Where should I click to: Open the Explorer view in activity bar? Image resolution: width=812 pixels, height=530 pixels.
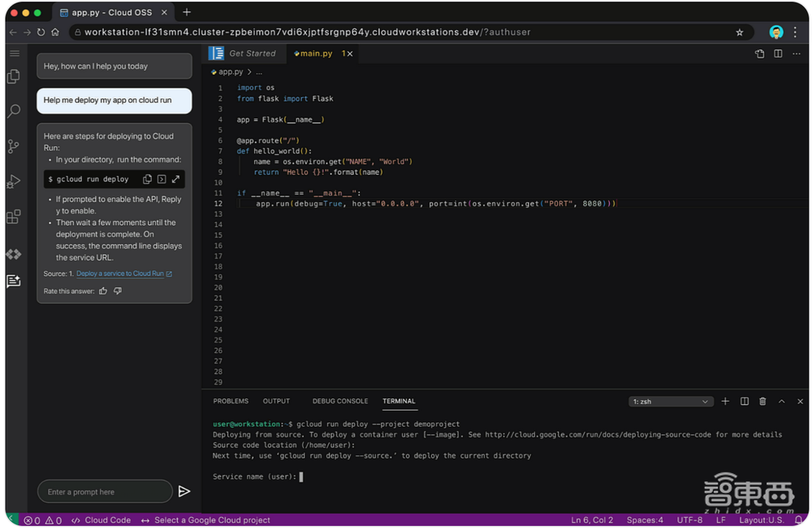coord(13,76)
